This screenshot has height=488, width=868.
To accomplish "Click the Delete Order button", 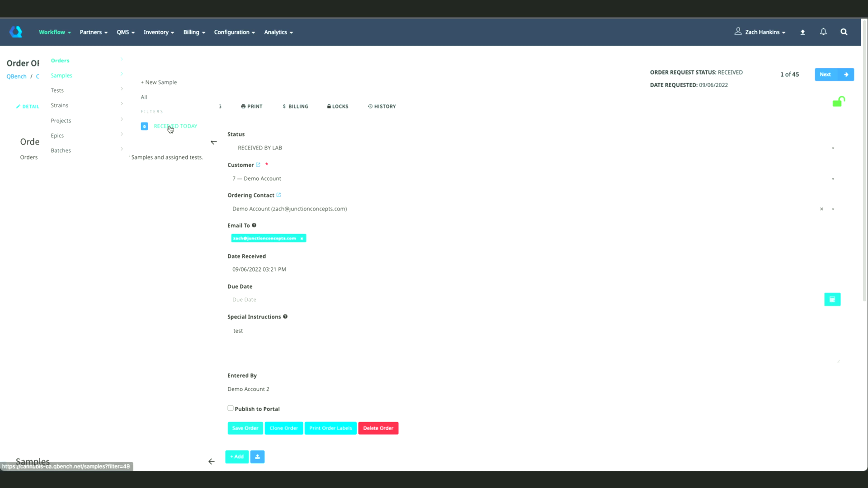I will tap(378, 428).
